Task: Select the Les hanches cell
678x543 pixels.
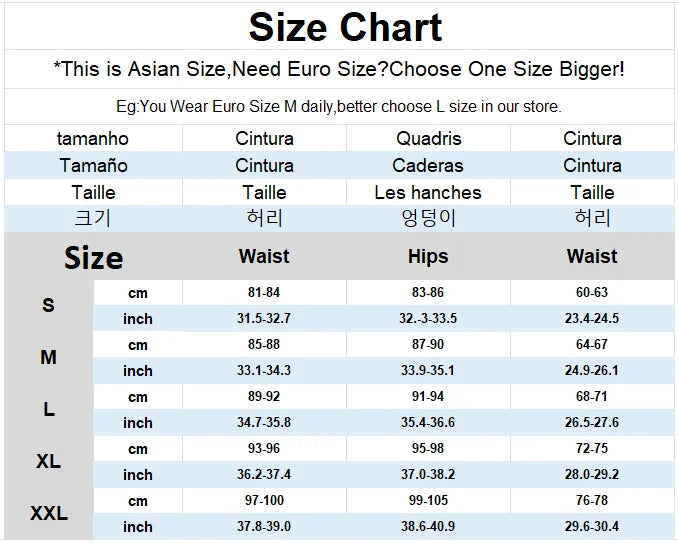Action: pyautogui.click(x=428, y=192)
